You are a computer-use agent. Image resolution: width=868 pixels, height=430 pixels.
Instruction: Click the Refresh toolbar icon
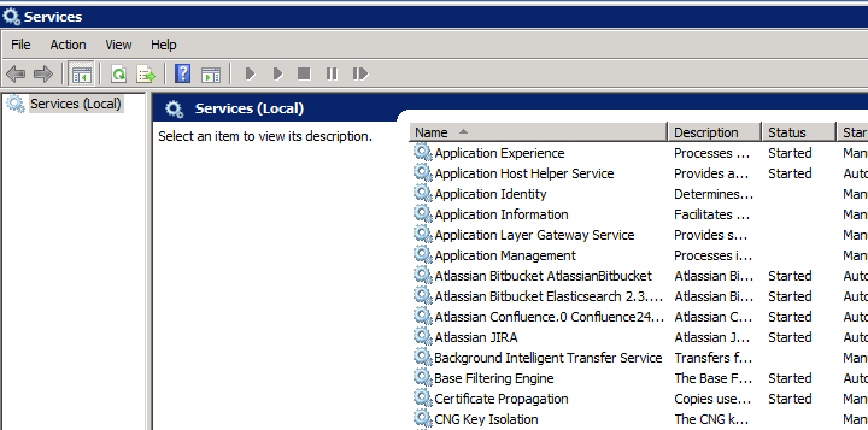[119, 74]
